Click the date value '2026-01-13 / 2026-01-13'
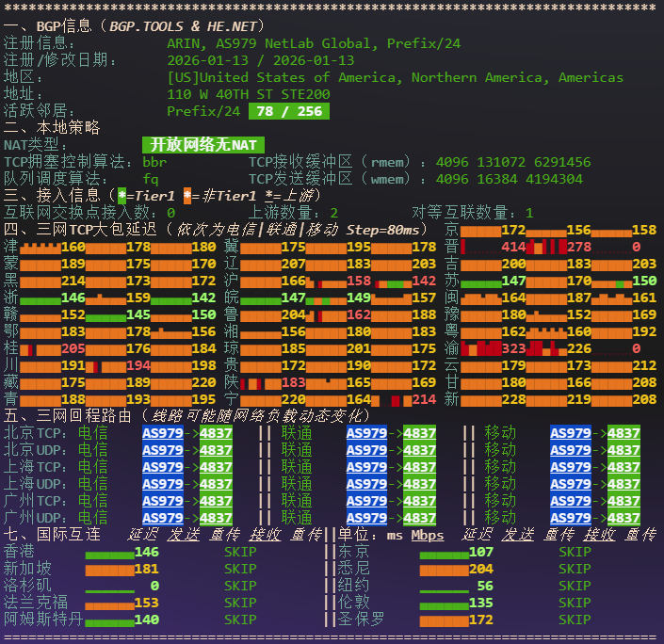Screen dimensions: 664x644 coord(261,60)
